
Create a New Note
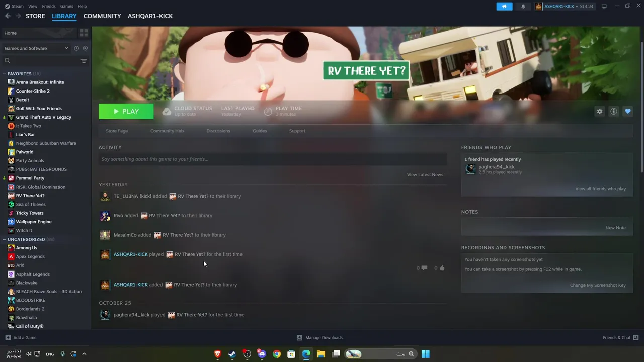[x=616, y=228]
